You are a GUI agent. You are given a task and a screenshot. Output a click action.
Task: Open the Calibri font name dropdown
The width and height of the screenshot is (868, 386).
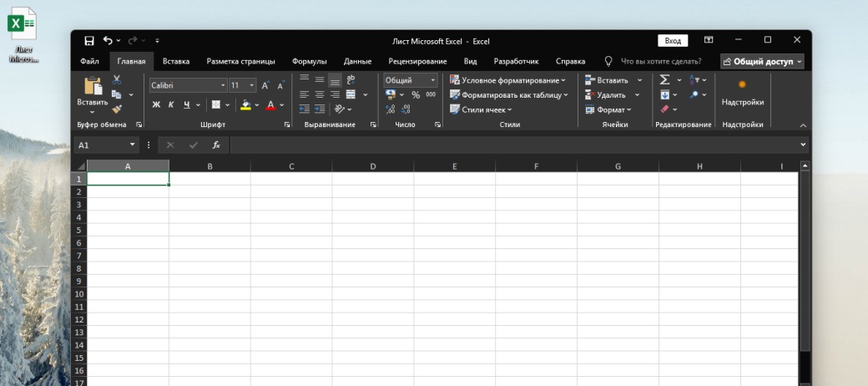[x=223, y=85]
